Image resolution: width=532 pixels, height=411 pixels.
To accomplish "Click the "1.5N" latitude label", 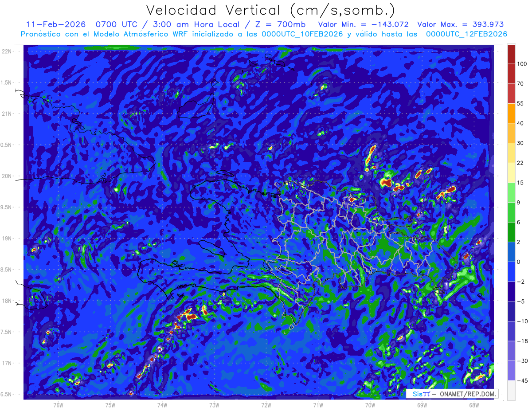I will [x=7, y=82].
